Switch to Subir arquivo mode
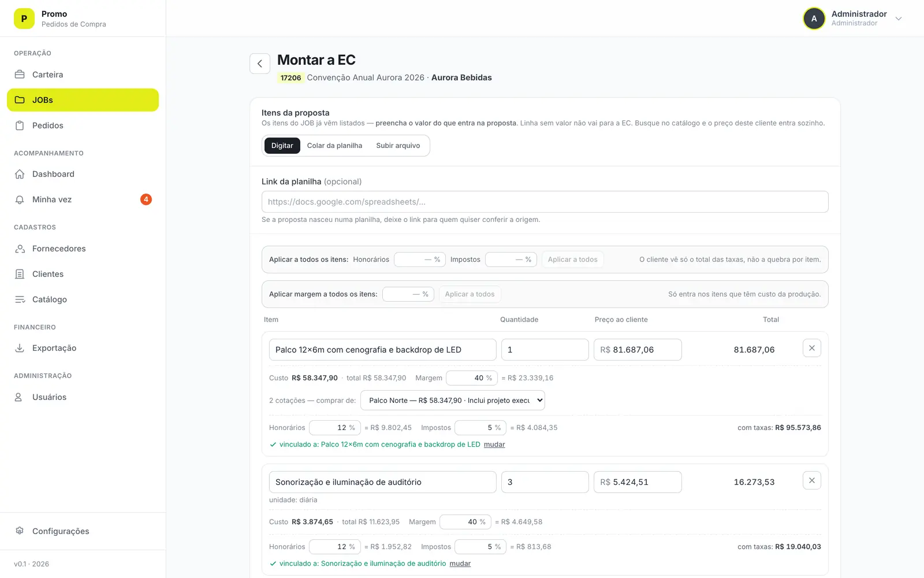Screen dimensions: 924x578 [398, 146]
